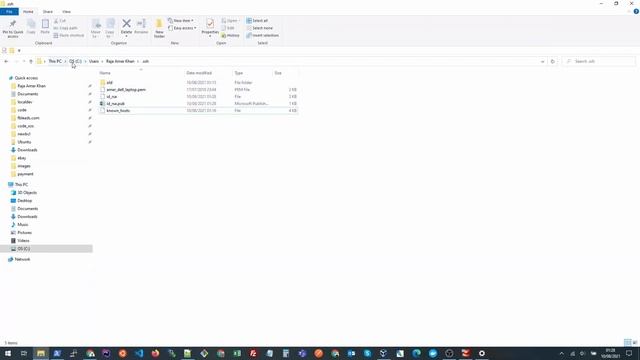Switch to the View ribbon tab
Image resolution: width=640 pixels, height=360 pixels.
[66, 12]
